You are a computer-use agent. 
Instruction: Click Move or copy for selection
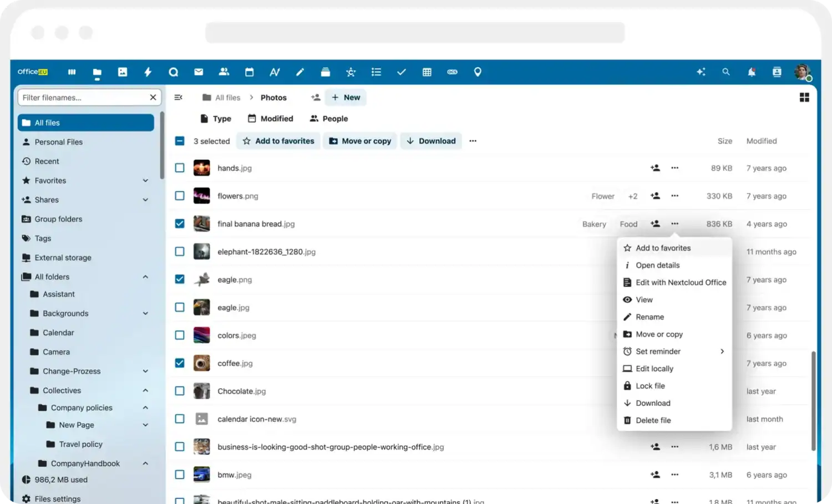click(x=360, y=141)
